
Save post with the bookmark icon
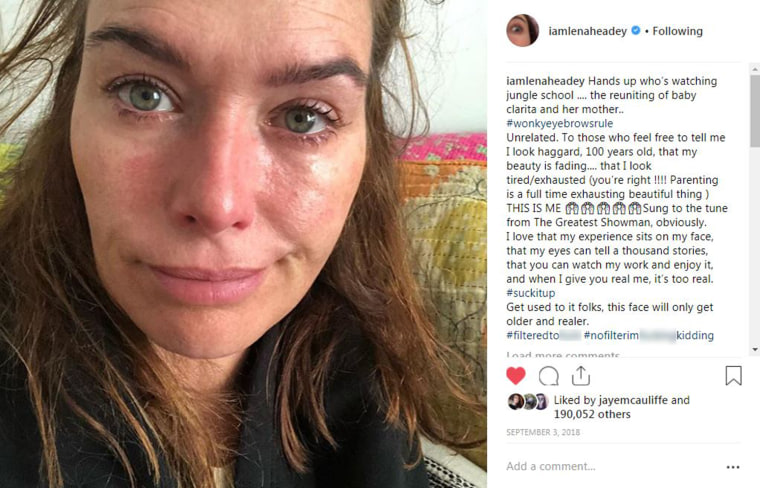[733, 376]
